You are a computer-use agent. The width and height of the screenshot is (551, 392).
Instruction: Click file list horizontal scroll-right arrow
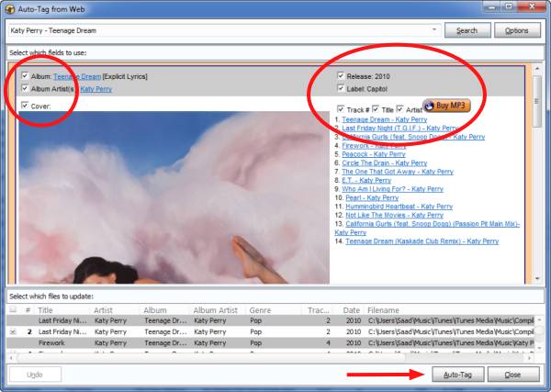[529, 358]
